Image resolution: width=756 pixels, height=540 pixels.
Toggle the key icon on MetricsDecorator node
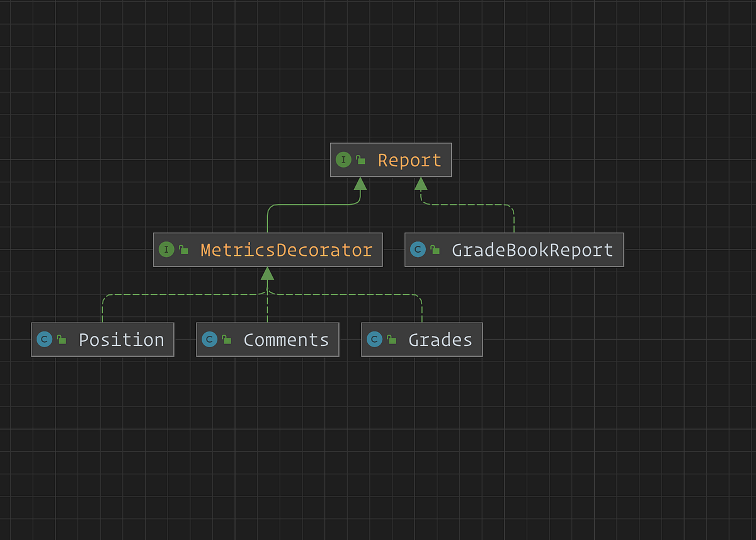pyautogui.click(x=183, y=250)
